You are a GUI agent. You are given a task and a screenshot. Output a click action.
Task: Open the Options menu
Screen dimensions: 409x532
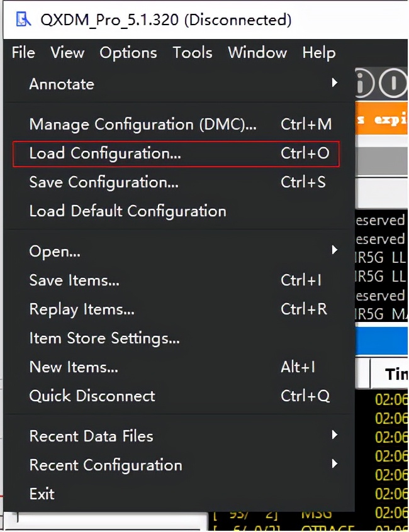click(128, 53)
